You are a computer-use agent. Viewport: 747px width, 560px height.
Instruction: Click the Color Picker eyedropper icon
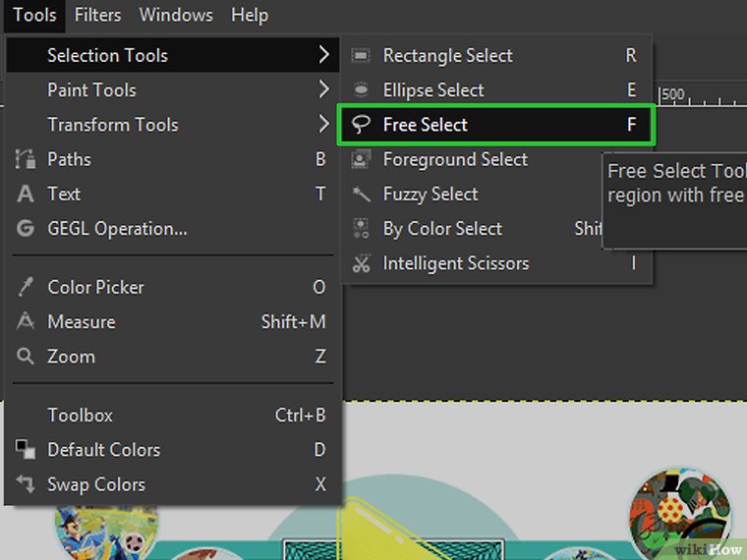click(26, 288)
